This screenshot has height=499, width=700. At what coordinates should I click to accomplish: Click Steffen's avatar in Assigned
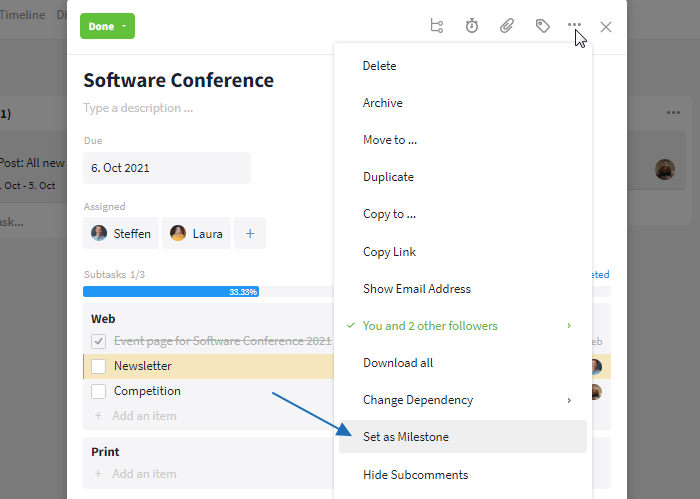(99, 234)
